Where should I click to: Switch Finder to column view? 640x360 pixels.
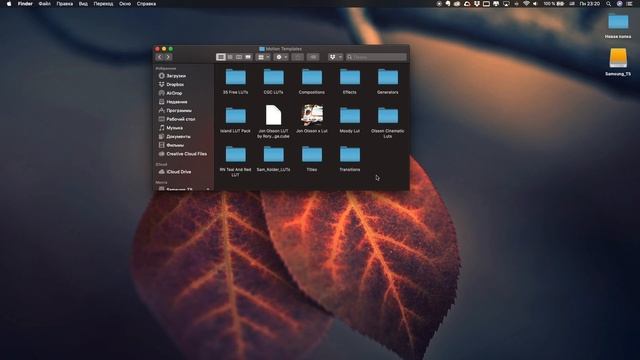coord(239,57)
